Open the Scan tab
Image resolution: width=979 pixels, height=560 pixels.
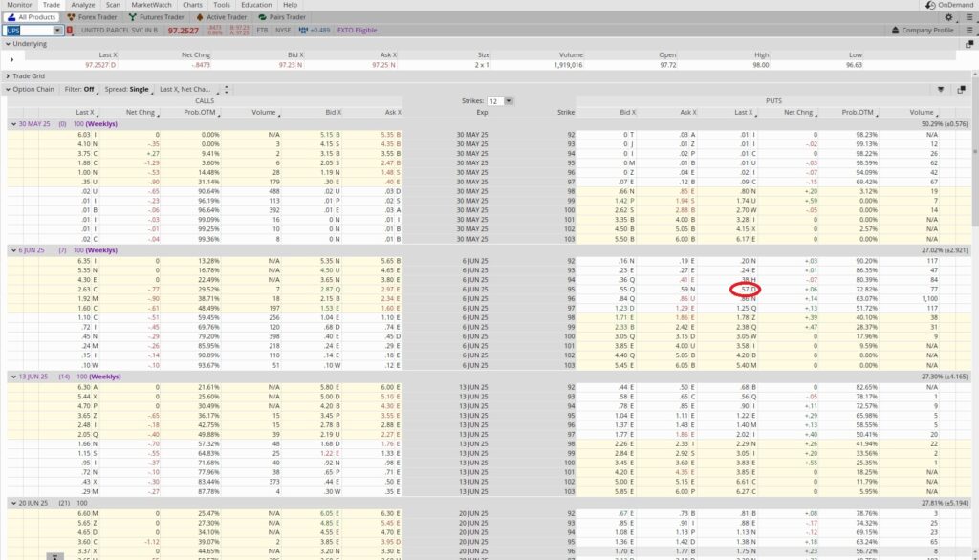[113, 5]
